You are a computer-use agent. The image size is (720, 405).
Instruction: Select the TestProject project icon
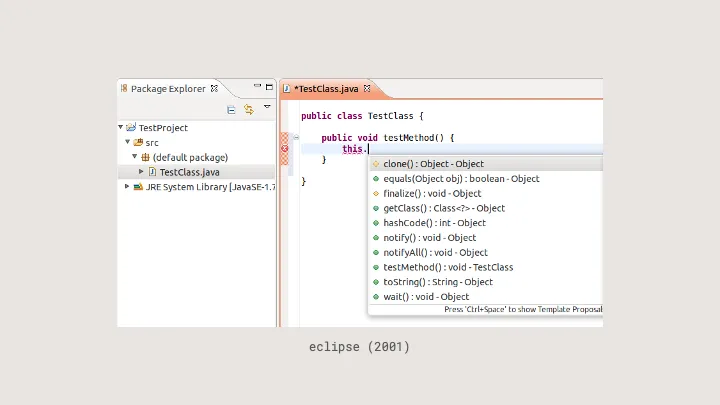131,127
